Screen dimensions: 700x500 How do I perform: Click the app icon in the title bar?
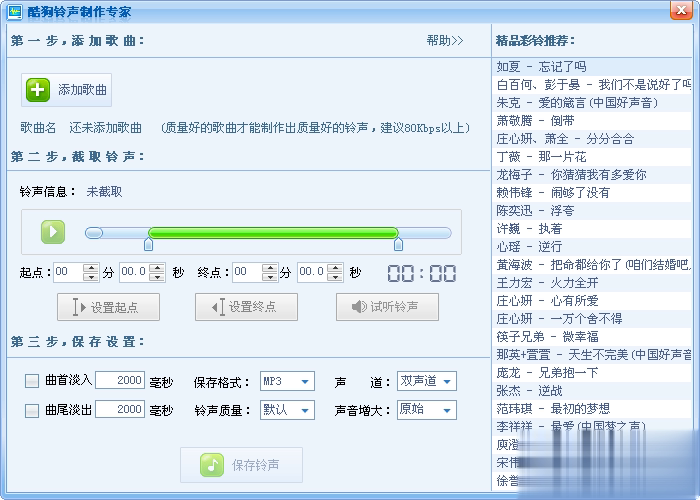[x=14, y=12]
